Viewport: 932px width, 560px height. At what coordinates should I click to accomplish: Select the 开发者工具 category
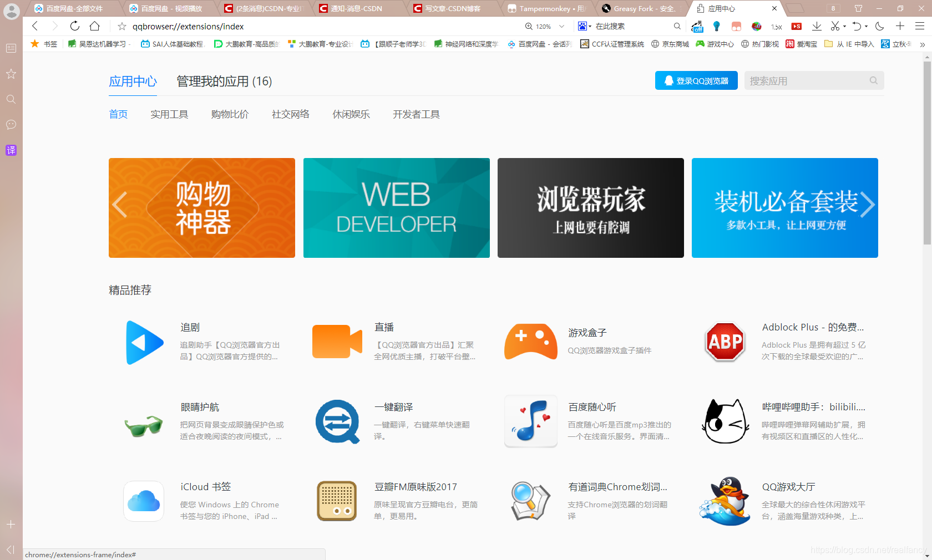(416, 114)
